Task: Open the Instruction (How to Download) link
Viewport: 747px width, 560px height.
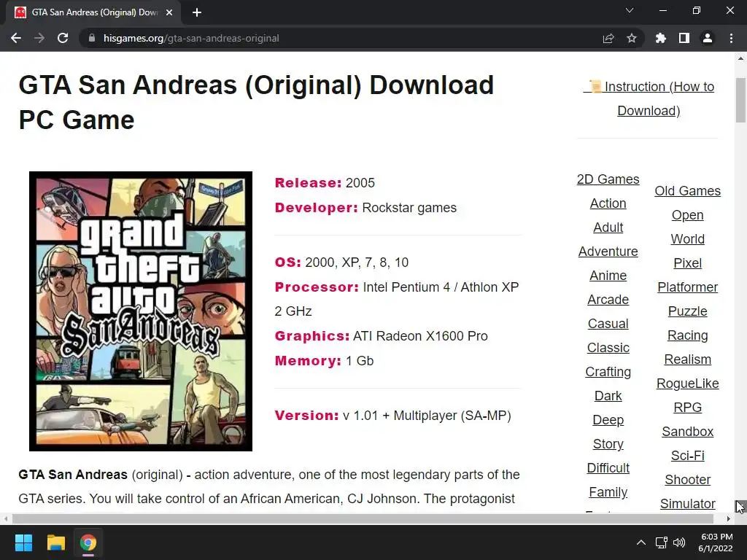Action: (x=649, y=98)
